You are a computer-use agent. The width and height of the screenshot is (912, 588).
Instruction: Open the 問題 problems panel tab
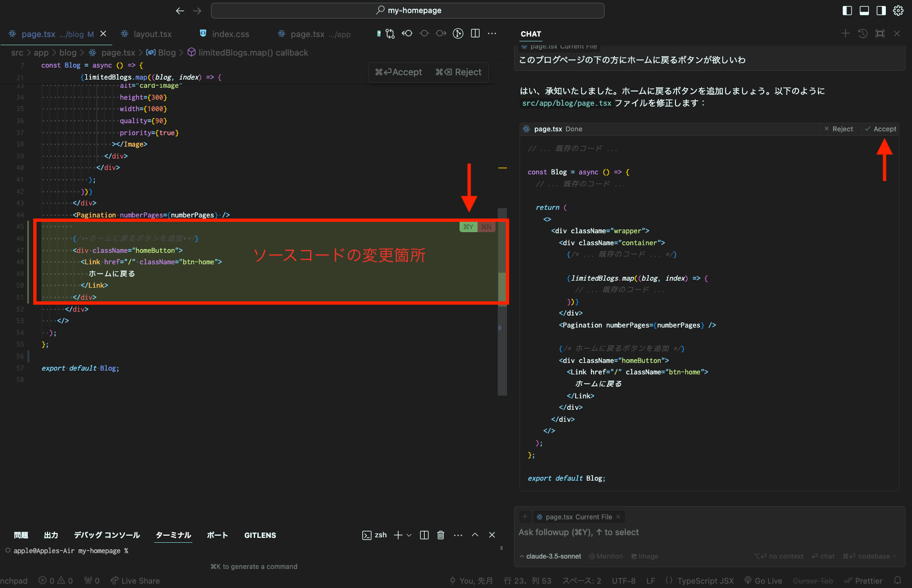pyautogui.click(x=21, y=535)
